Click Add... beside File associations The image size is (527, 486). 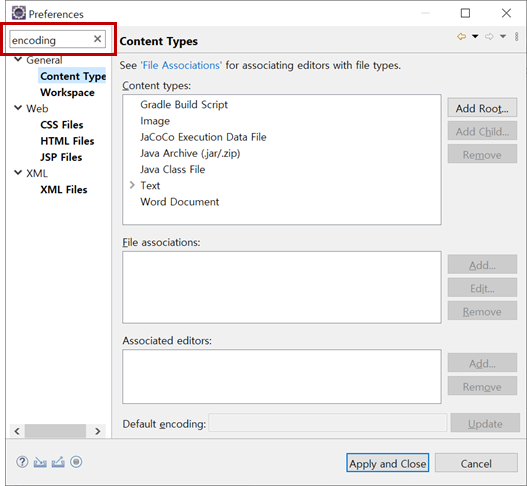pyautogui.click(x=482, y=265)
